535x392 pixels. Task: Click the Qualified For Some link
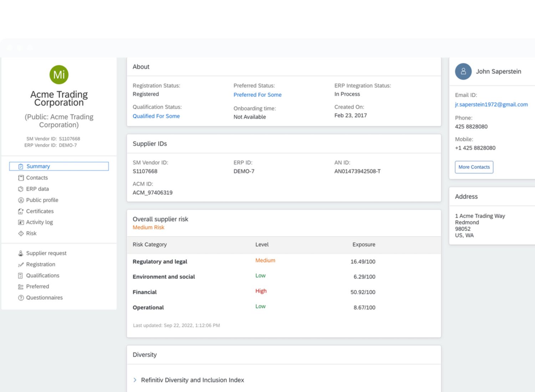pos(156,116)
